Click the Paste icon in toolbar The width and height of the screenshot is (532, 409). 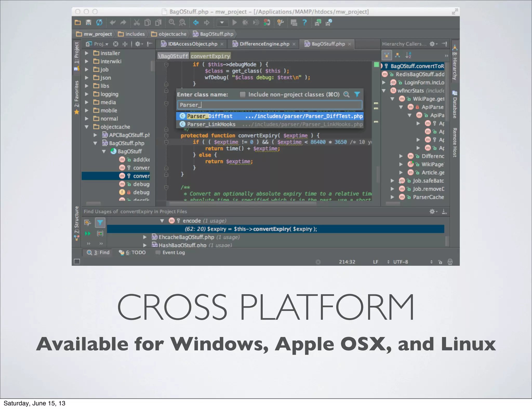[x=158, y=23]
